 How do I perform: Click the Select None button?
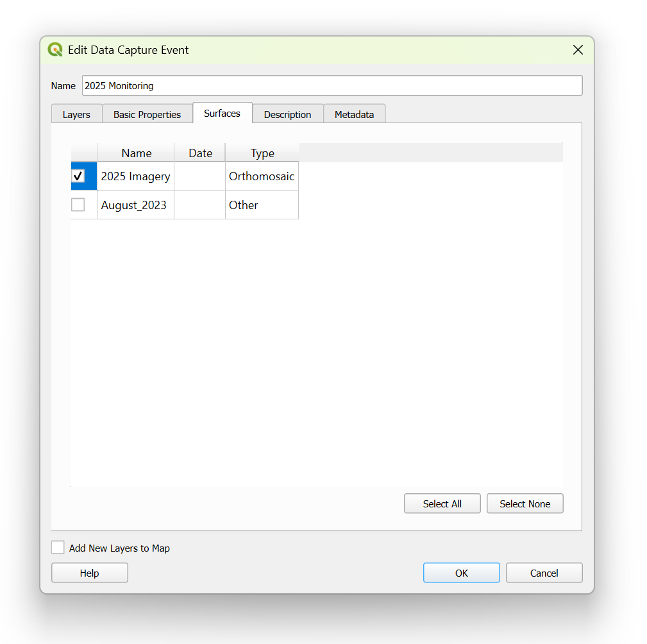(525, 504)
